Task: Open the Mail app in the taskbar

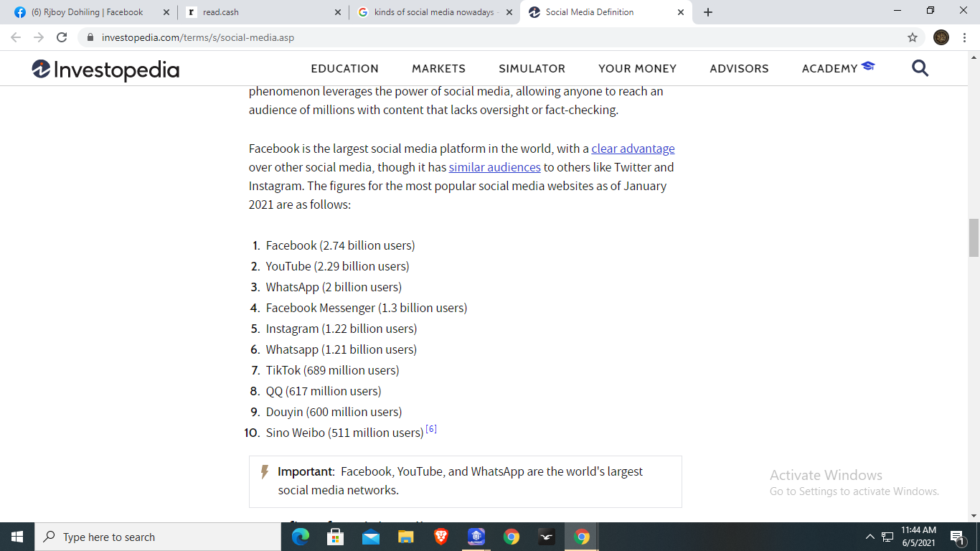Action: (371, 537)
